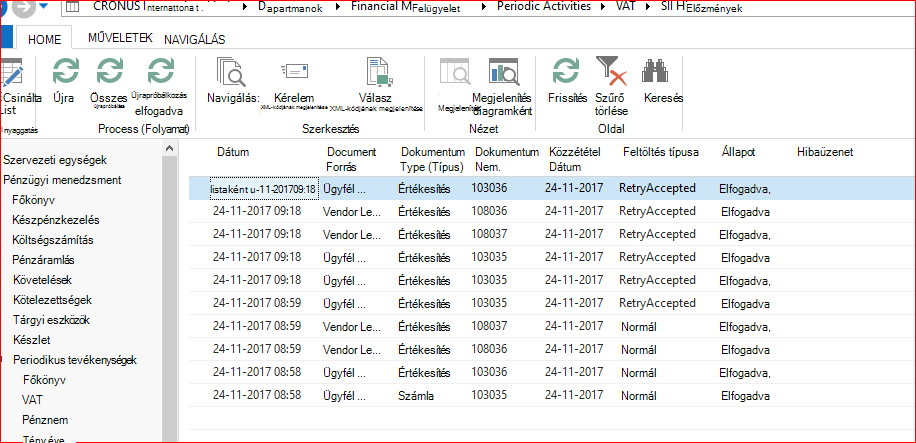Open the NAVIGÁLÁS tab

coord(195,39)
